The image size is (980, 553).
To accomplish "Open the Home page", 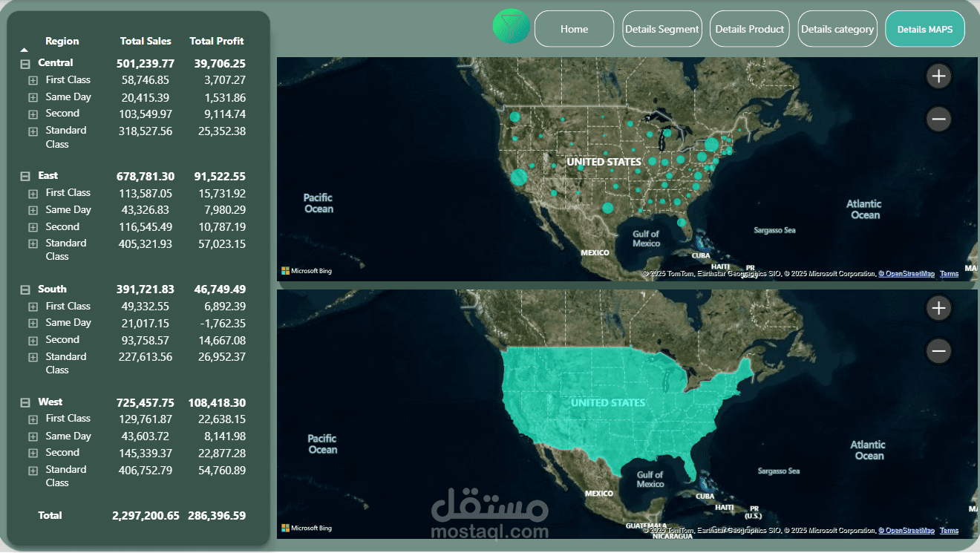I will [574, 29].
